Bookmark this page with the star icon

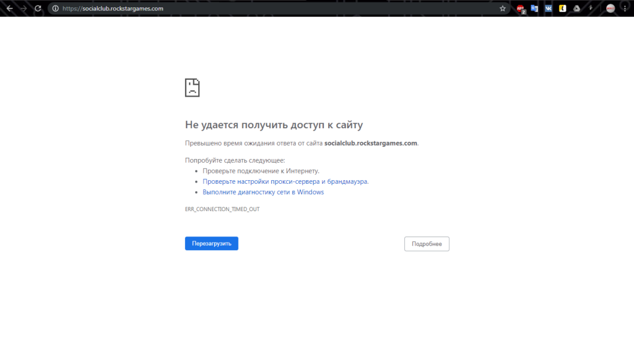[x=503, y=8]
